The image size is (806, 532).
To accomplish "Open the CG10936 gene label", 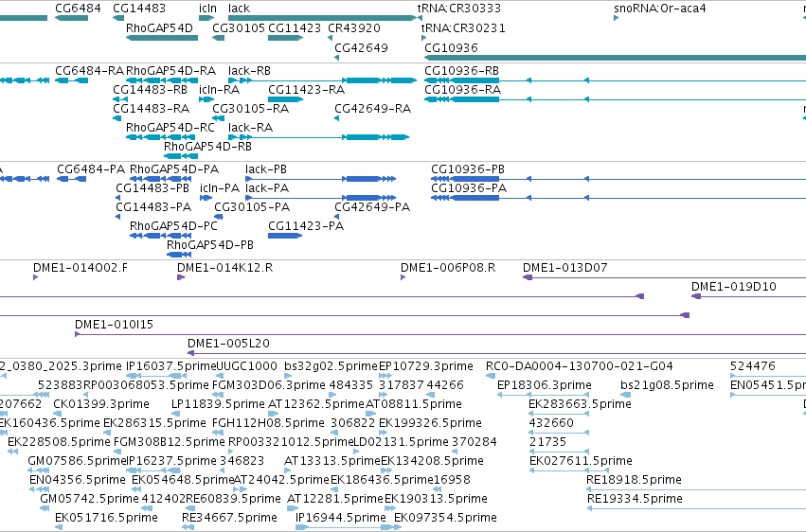I will [x=452, y=47].
